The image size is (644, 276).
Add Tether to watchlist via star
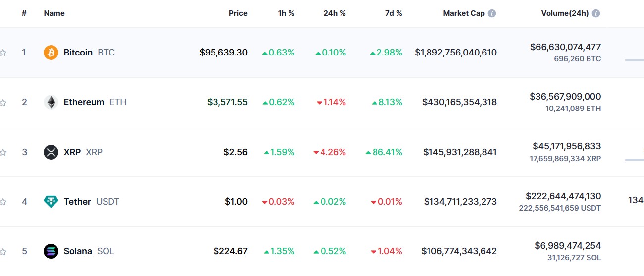3,202
